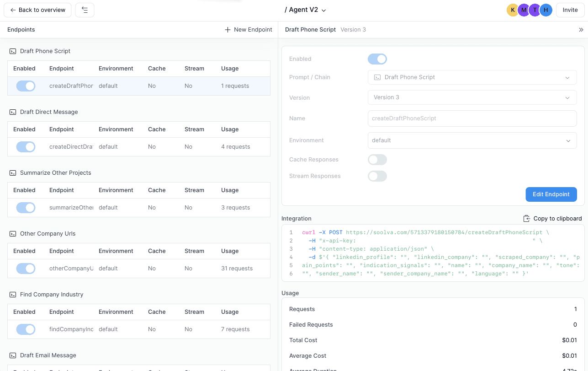Click the '7 requests' usage cell

(x=235, y=329)
